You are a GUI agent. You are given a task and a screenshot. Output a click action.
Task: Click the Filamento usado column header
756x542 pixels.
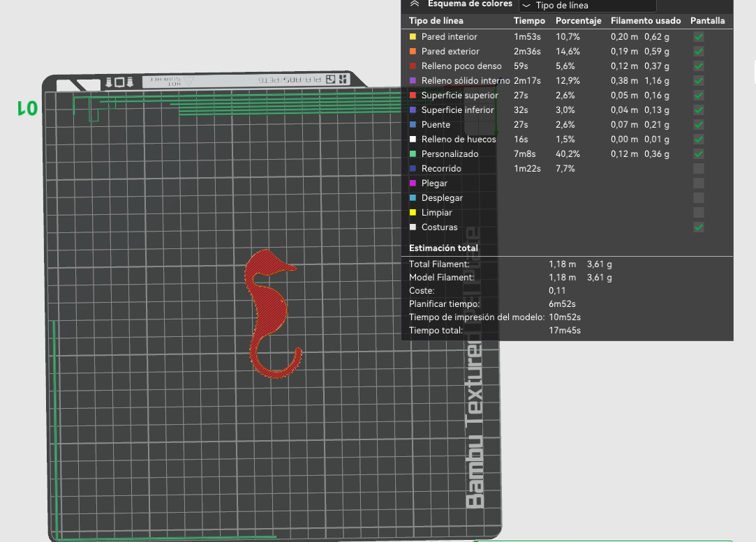tap(646, 21)
